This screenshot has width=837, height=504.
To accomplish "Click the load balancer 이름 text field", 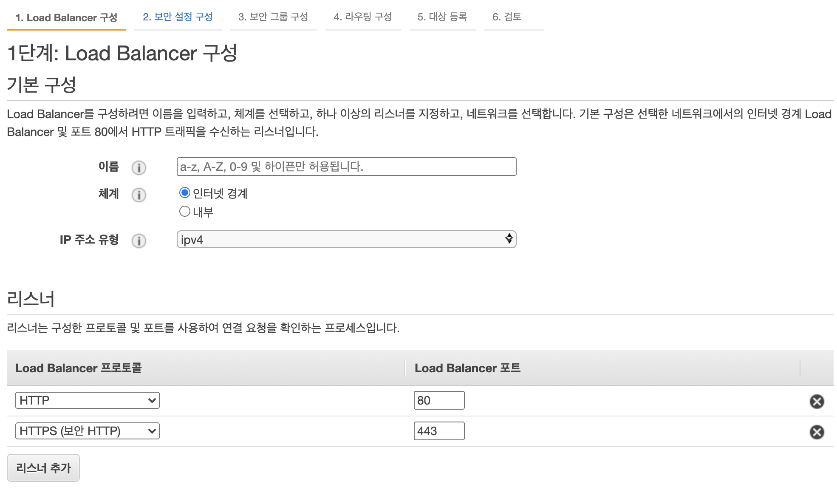I will coord(346,167).
